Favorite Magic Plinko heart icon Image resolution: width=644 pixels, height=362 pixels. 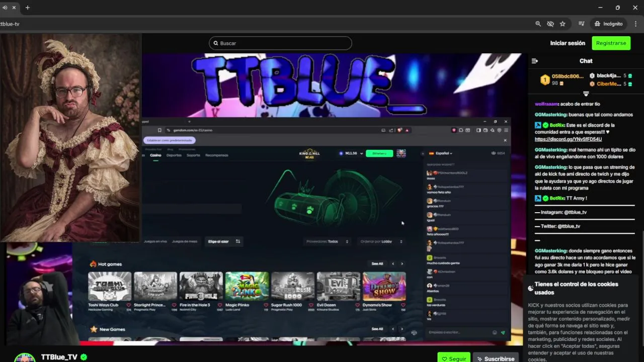coord(266,305)
